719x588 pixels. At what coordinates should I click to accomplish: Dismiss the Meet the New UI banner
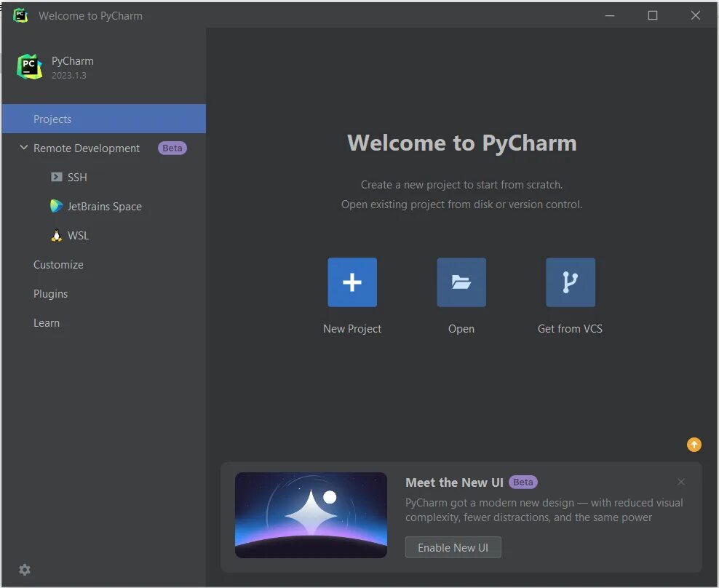pos(681,482)
